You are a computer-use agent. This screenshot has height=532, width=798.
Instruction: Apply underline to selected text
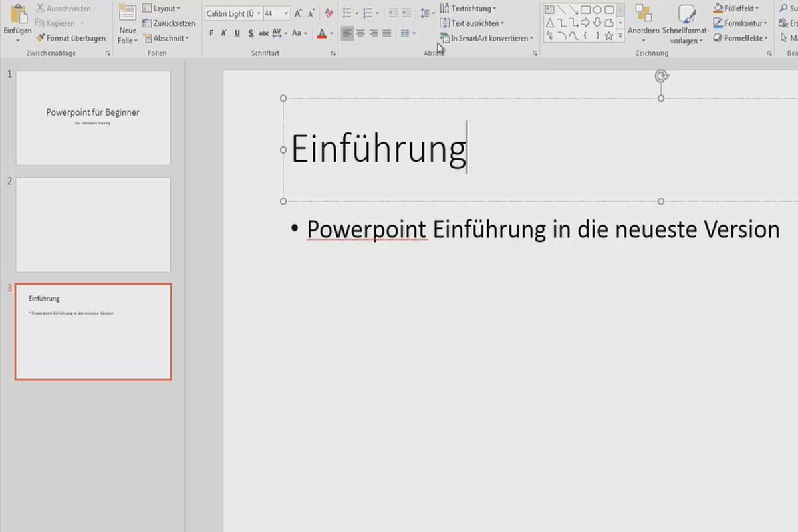[x=237, y=32]
